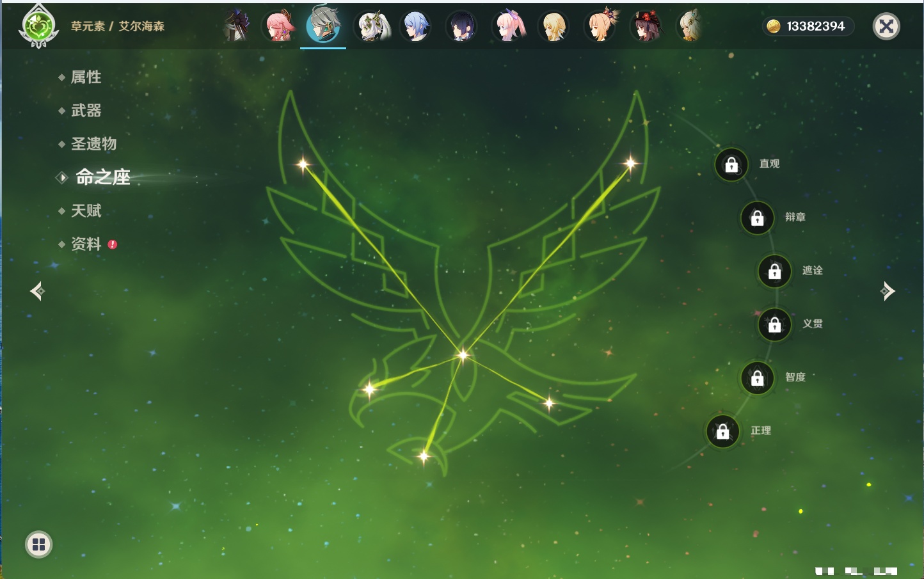Go to previous character with left arrow
Image resolution: width=924 pixels, height=579 pixels.
(x=37, y=291)
